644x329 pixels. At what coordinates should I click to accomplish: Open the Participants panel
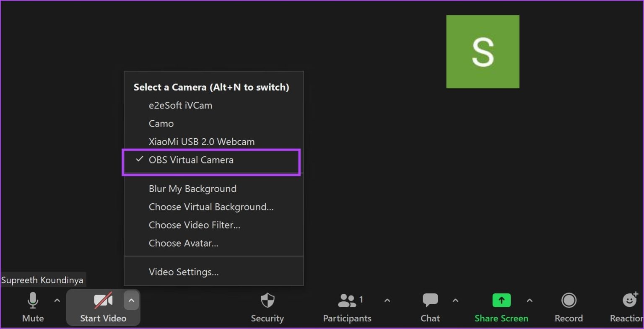point(347,307)
